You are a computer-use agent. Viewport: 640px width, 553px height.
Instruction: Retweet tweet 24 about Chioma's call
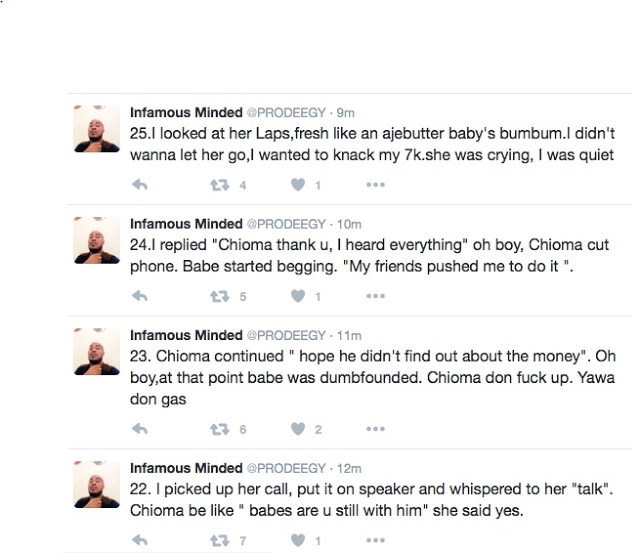tap(217, 296)
